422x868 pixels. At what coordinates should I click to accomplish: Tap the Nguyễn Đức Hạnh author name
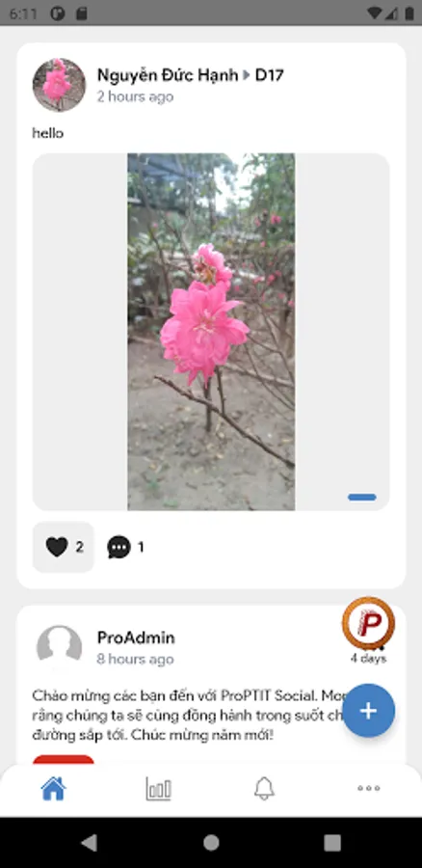(x=168, y=74)
